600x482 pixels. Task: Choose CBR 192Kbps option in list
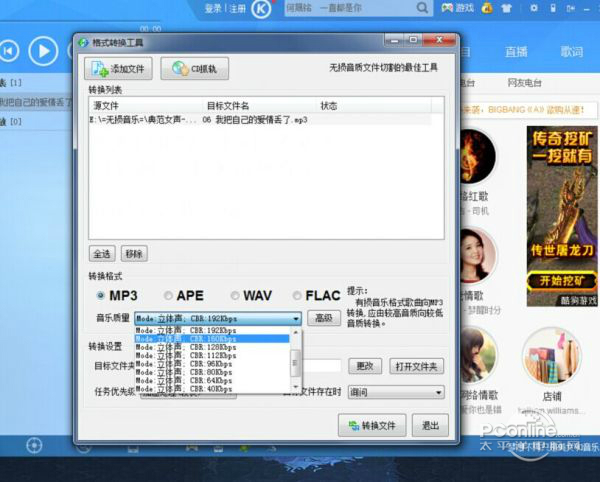pyautogui.click(x=212, y=330)
